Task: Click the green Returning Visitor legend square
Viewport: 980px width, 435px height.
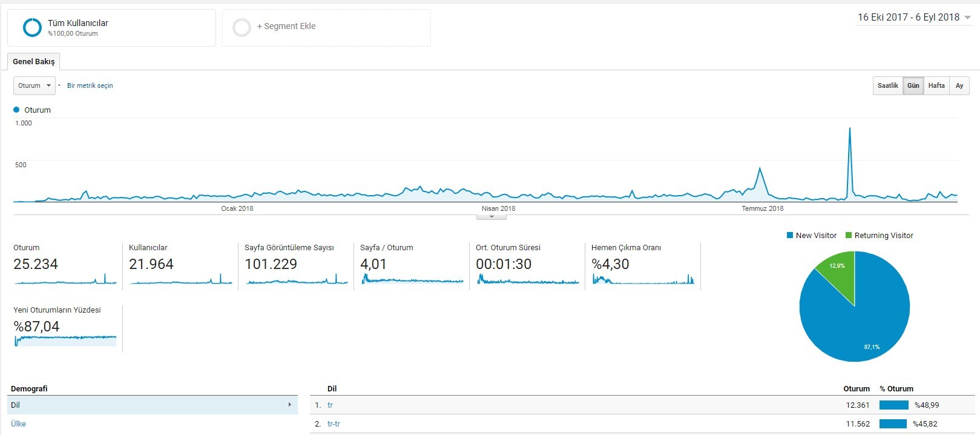Action: click(x=848, y=235)
